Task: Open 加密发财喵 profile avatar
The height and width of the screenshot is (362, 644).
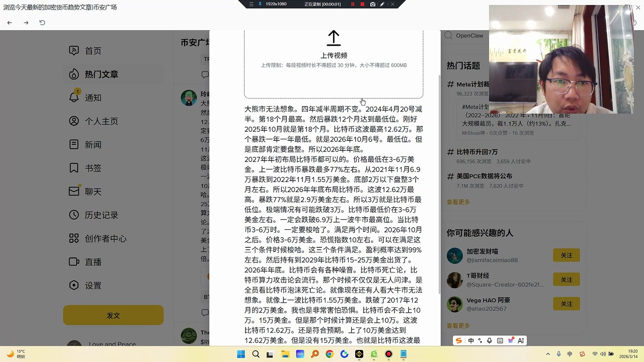Action: 455,255
